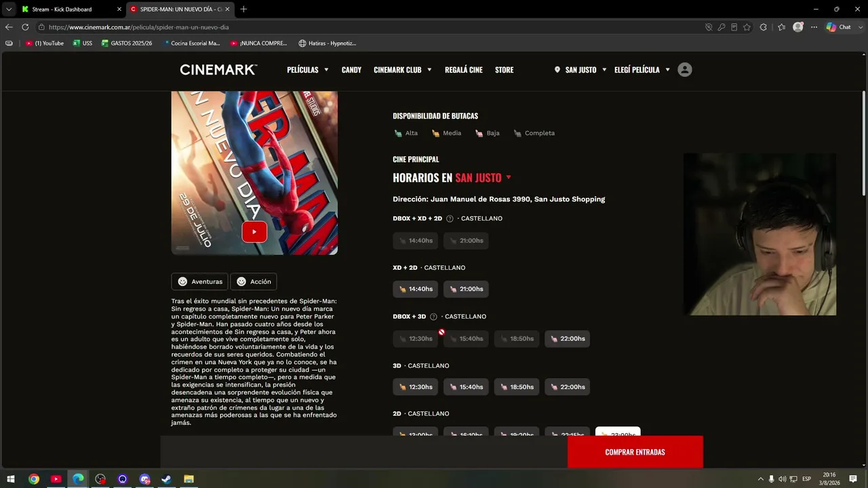Viewport: 868px width, 488px height.
Task: Open the volume control in system tray
Action: pos(782,479)
